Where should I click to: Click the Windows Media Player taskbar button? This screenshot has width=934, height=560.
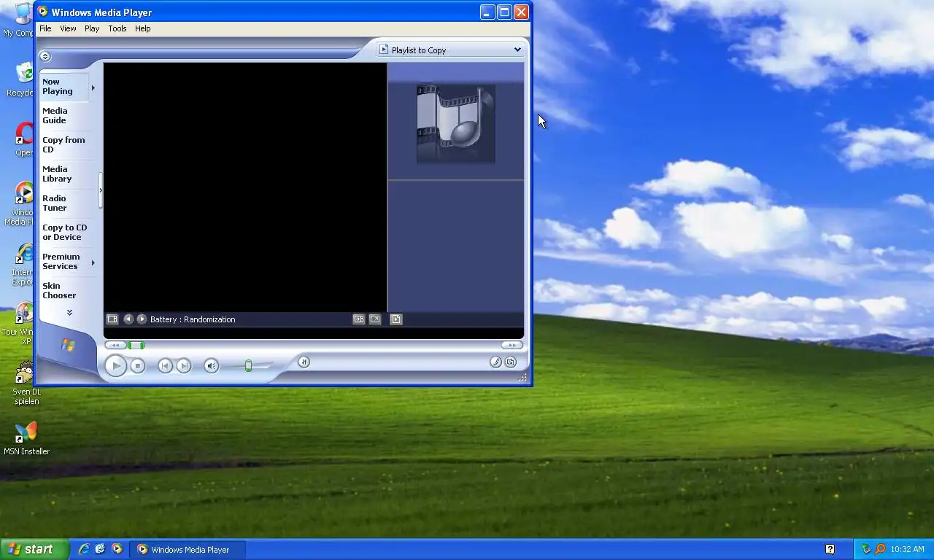pyautogui.click(x=188, y=550)
